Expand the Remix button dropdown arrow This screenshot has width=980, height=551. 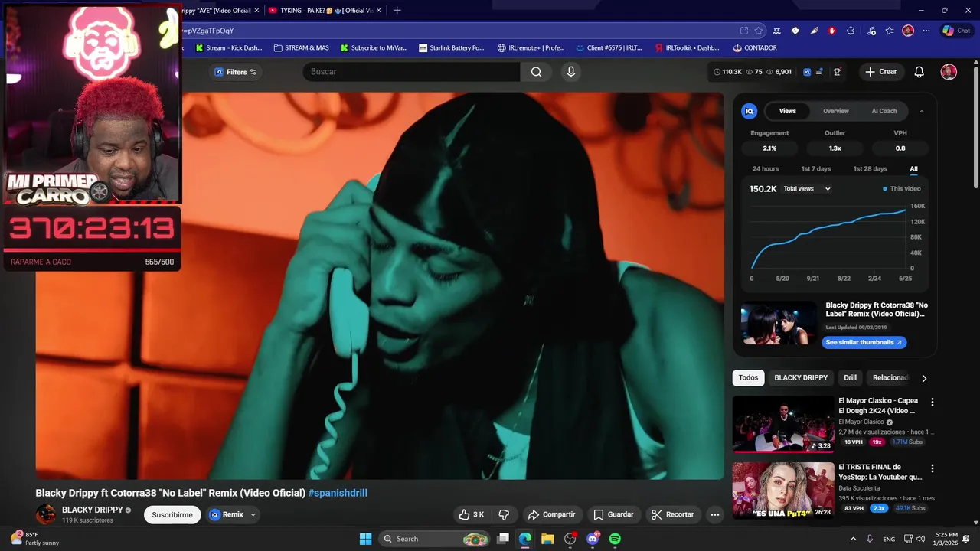(253, 514)
